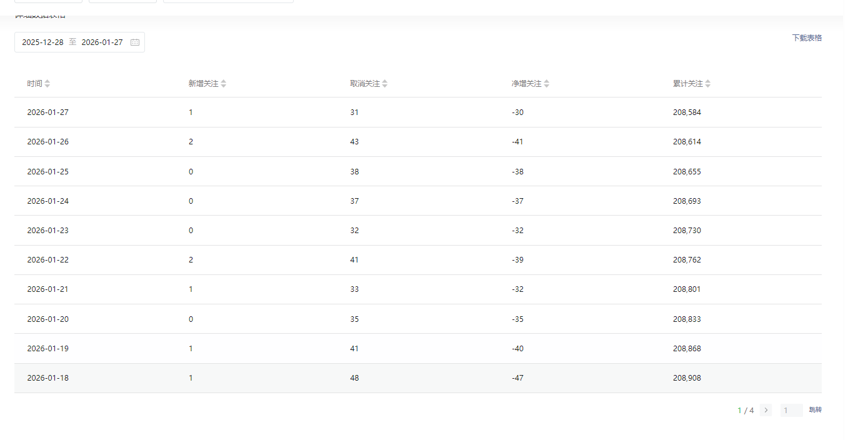Screen dimensions: 868x440
Task: Open new follower count for 2026-01-27
Action: coord(191,112)
